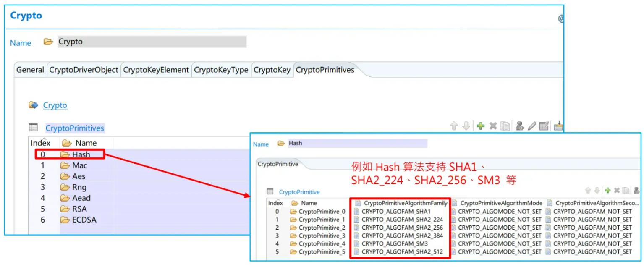This screenshot has width=644, height=267.
Task: Click the green plus icon to add a primitive
Action: coord(481,126)
